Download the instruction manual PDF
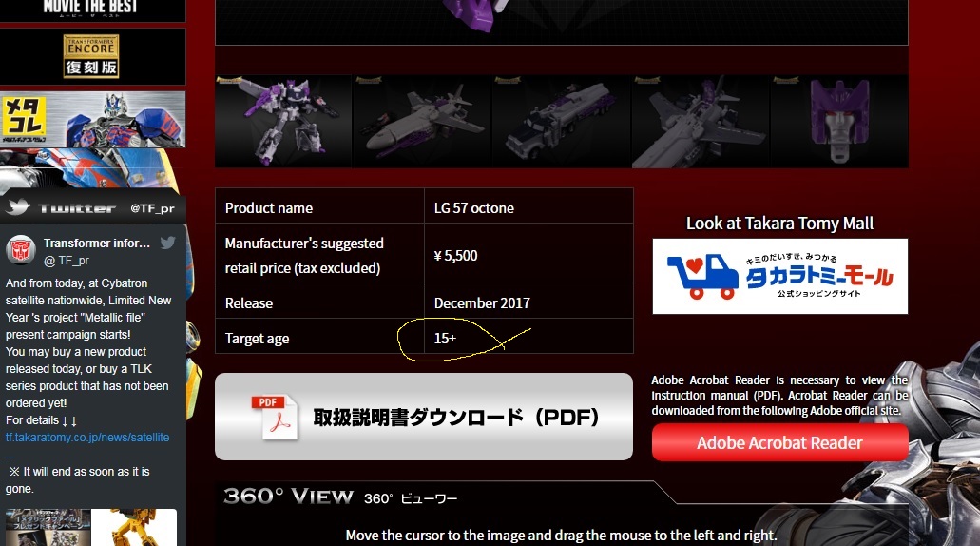 (424, 417)
